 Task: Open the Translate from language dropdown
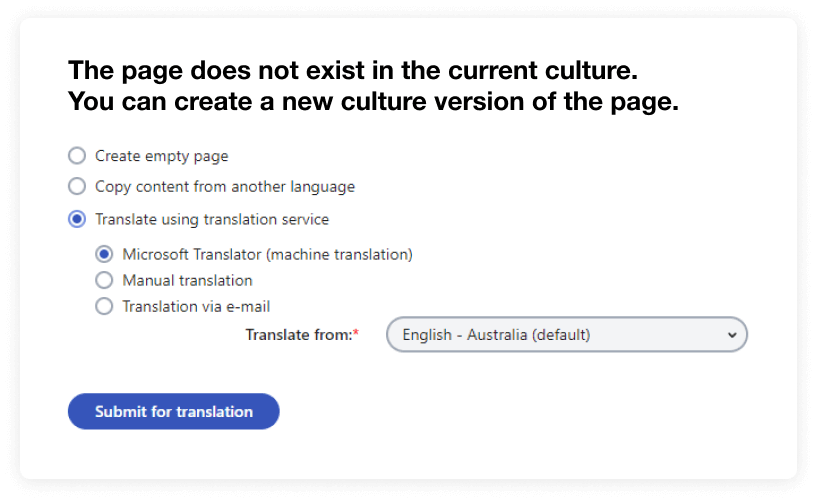pyautogui.click(x=566, y=335)
